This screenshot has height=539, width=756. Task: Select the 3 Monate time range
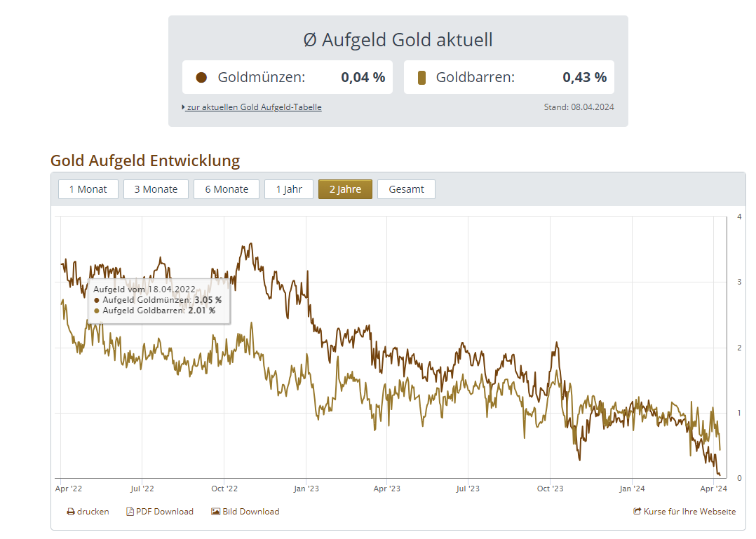(156, 189)
